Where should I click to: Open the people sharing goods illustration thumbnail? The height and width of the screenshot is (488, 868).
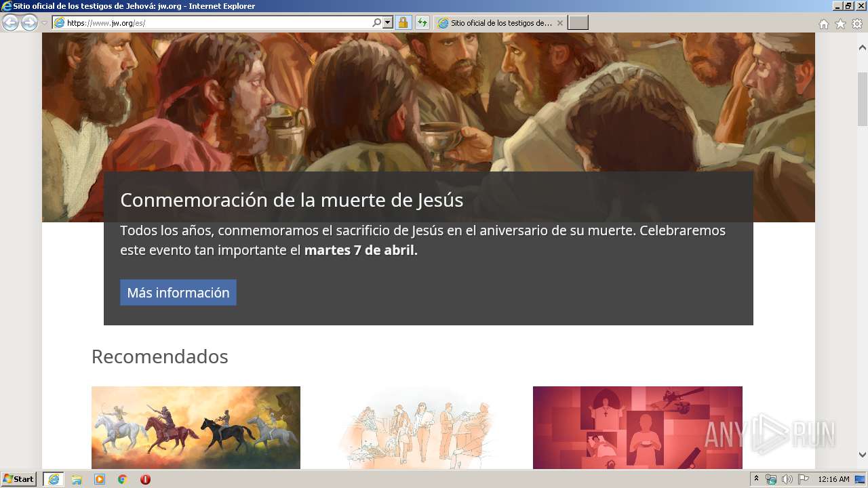click(416, 428)
